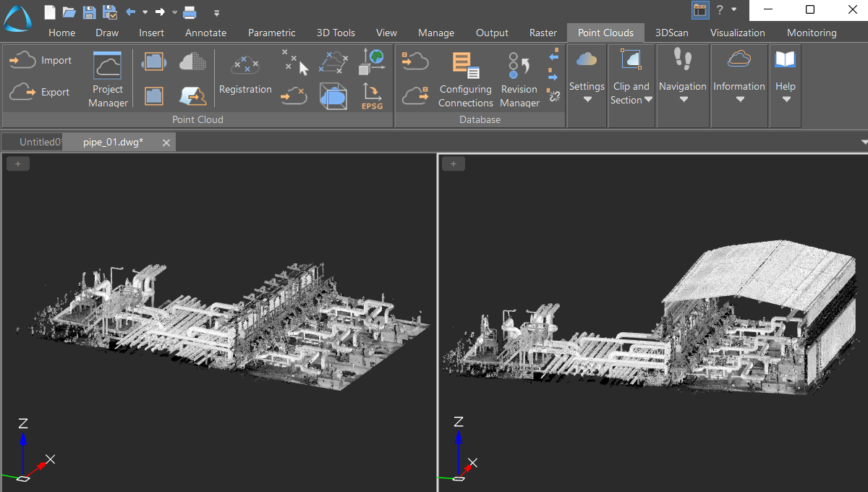The image size is (868, 492).
Task: Open the Visualization ribbon tab
Action: [737, 33]
